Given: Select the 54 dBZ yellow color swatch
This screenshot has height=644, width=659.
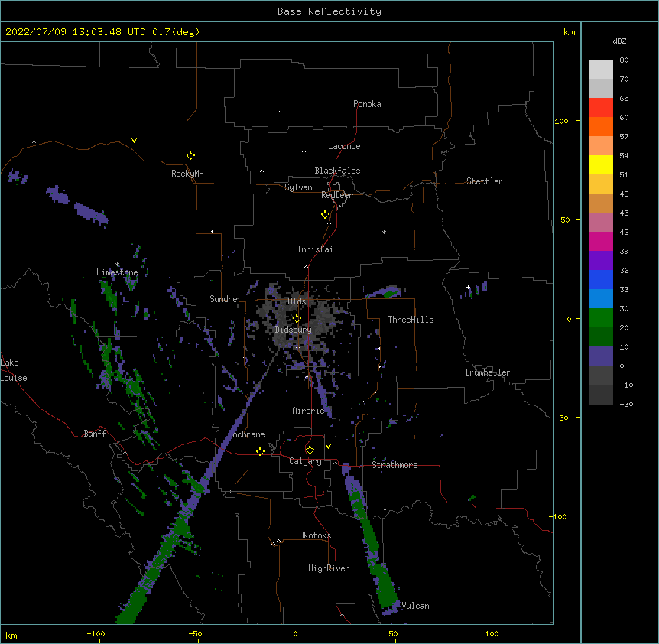Looking at the screenshot, I should [x=601, y=164].
